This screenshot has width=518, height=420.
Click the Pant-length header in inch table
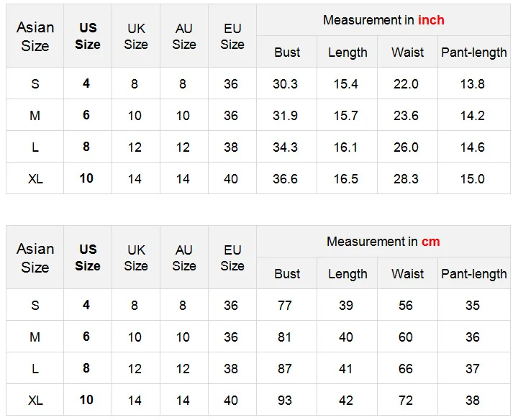(x=473, y=52)
